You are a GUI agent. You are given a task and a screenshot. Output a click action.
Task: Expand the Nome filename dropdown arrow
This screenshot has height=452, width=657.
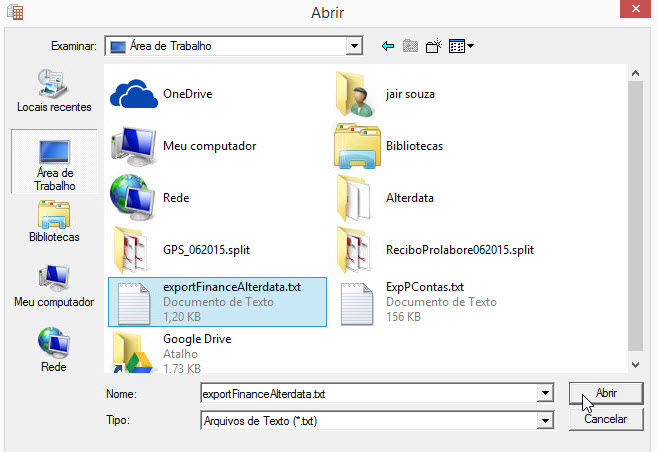545,393
